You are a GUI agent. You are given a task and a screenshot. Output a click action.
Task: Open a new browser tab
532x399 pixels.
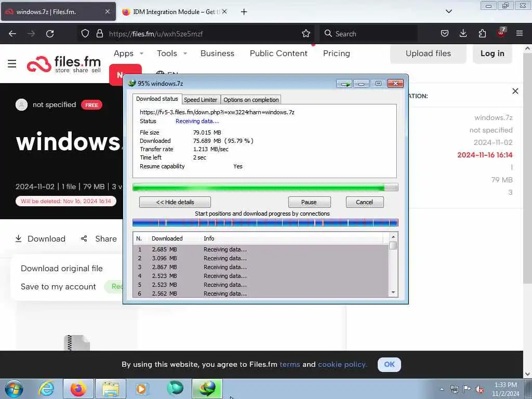point(244,12)
